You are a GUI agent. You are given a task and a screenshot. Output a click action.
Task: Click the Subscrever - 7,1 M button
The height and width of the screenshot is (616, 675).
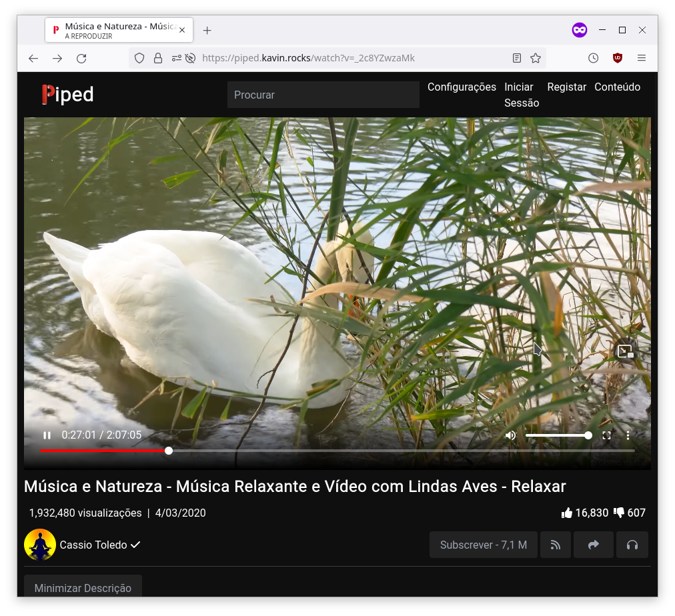(x=484, y=545)
